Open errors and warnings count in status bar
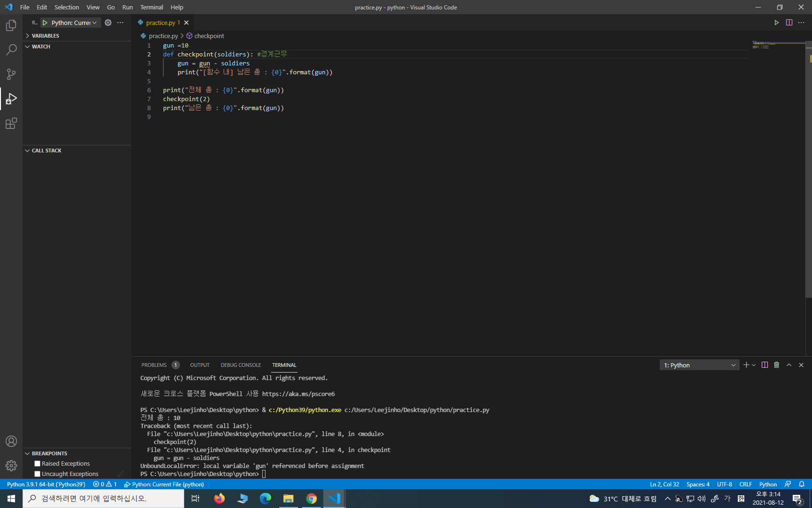Viewport: 812px width, 508px height. (105, 484)
